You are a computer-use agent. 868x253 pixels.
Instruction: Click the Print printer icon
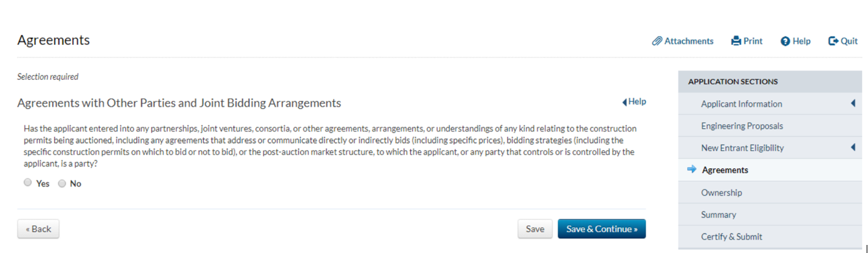(736, 41)
